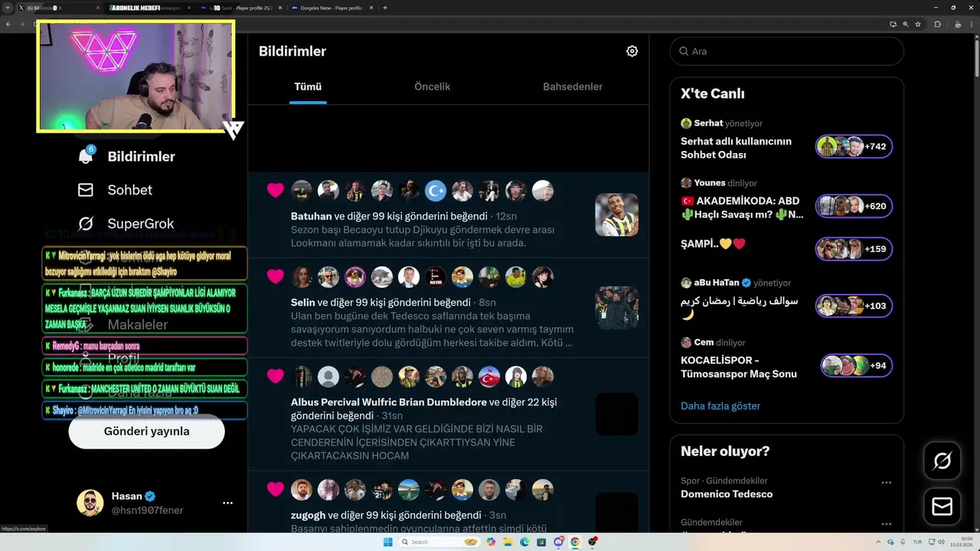Bookmark this page with star icon
Viewport: 980px width, 551px height.
[918, 24]
